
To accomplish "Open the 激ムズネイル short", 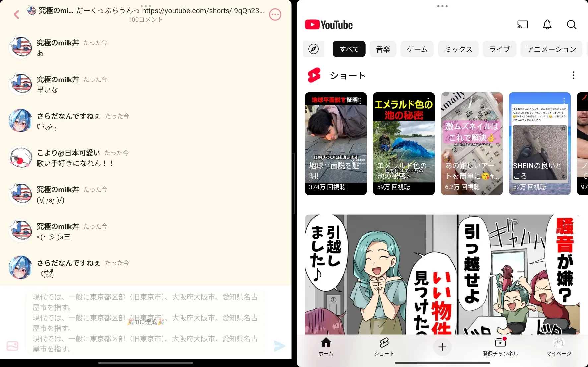I will point(472,144).
